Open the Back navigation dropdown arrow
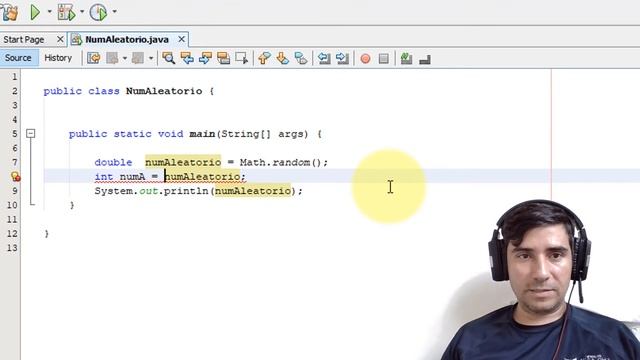The image size is (640, 360). (124, 58)
